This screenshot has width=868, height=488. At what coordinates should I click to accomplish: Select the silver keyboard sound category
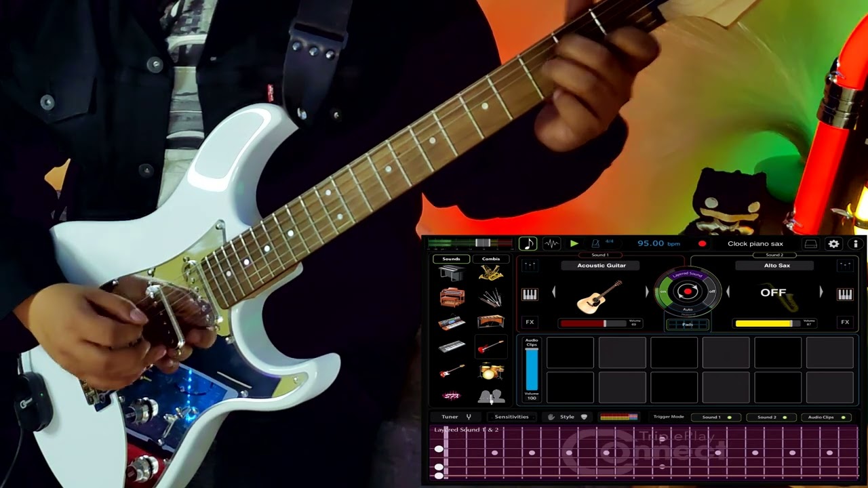[452, 347]
